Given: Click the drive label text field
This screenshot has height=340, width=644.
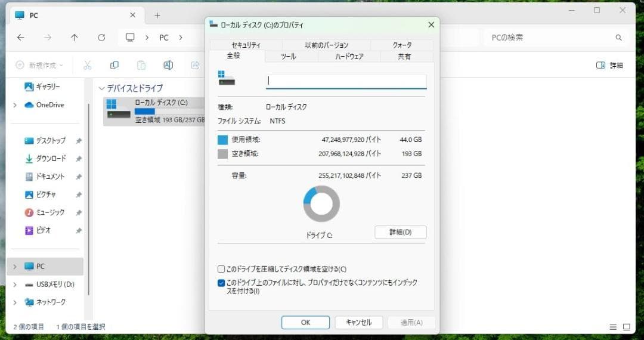Looking at the screenshot, I should (346, 81).
